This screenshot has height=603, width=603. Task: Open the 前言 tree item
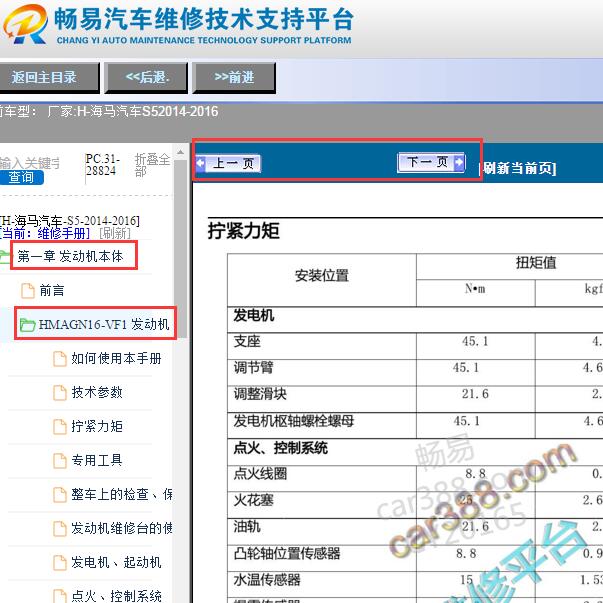point(52,290)
